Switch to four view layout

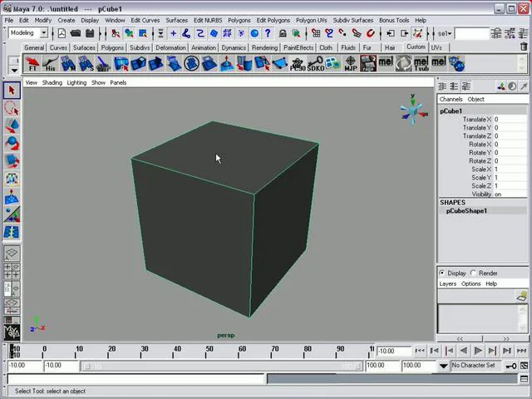click(x=12, y=271)
